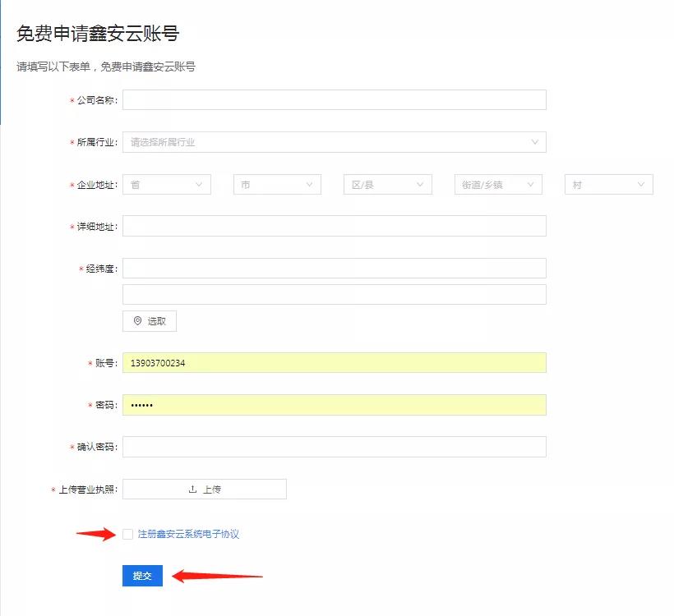The width and height of the screenshot is (674, 616).
Task: Open the 注册鑫安云系统电子协议 link
Action: coord(188,534)
